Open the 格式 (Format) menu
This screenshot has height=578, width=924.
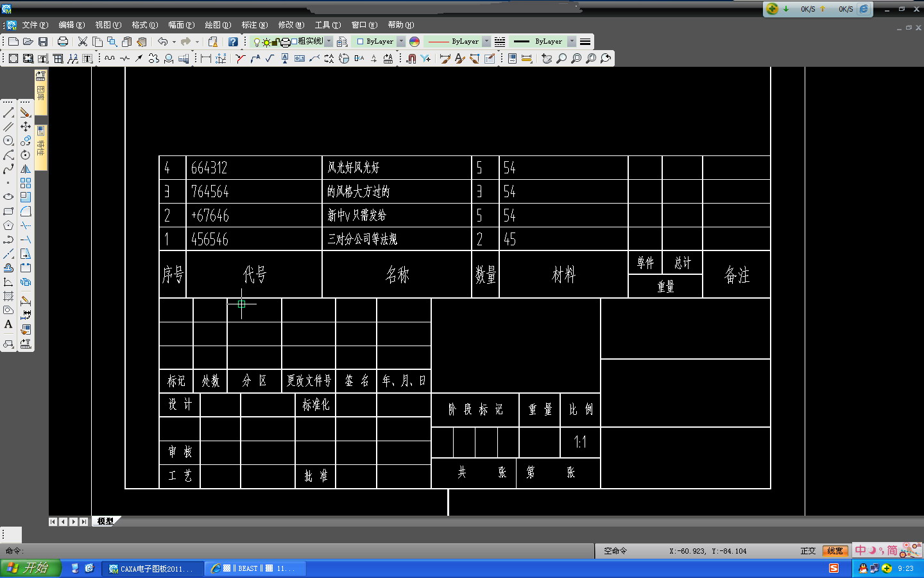pyautogui.click(x=144, y=25)
